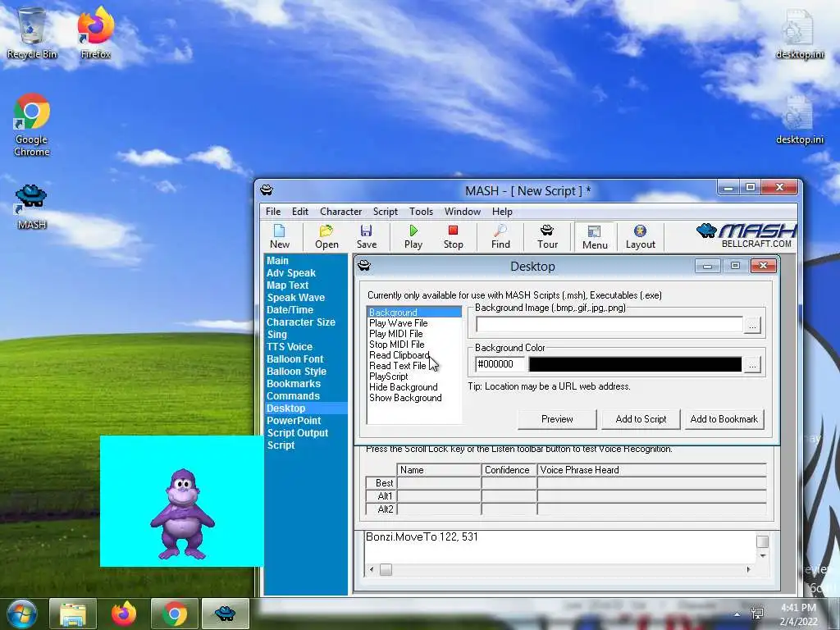The image size is (840, 630).
Task: Click the Add to Bookmark button
Action: click(724, 419)
